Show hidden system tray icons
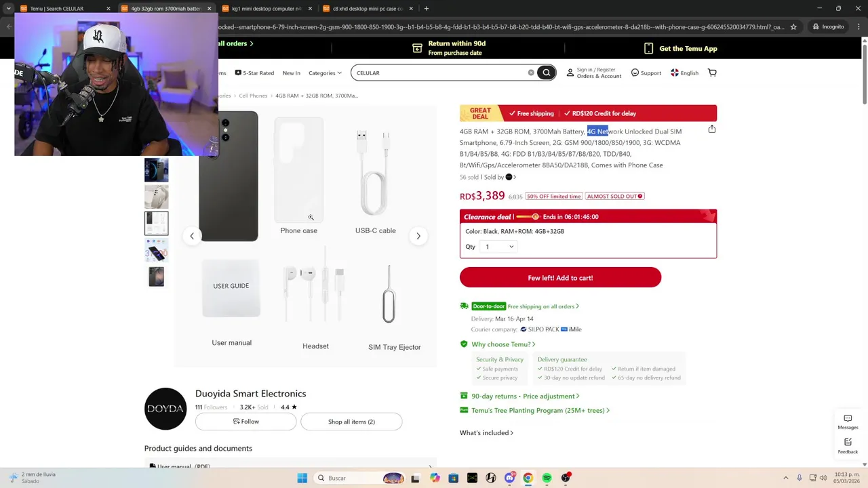868x488 pixels. pos(786,478)
